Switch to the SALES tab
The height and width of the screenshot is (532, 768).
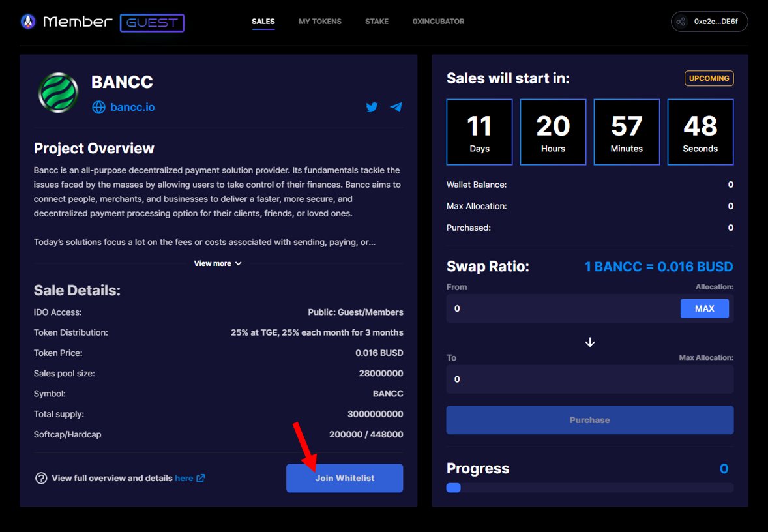263,22
